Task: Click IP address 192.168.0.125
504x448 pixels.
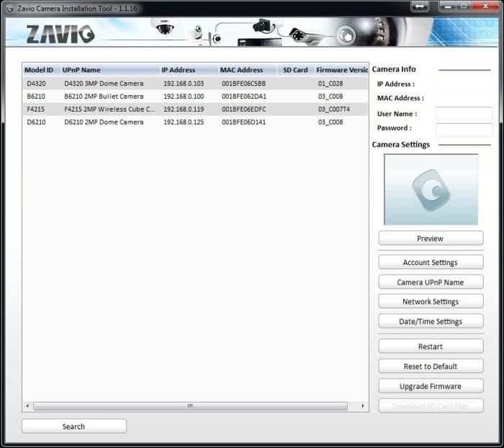Action: (x=184, y=122)
